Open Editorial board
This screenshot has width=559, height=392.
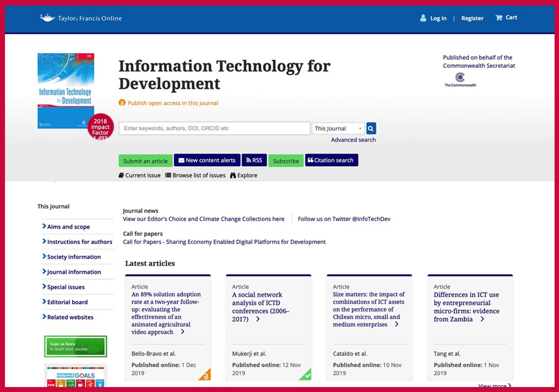click(x=67, y=302)
